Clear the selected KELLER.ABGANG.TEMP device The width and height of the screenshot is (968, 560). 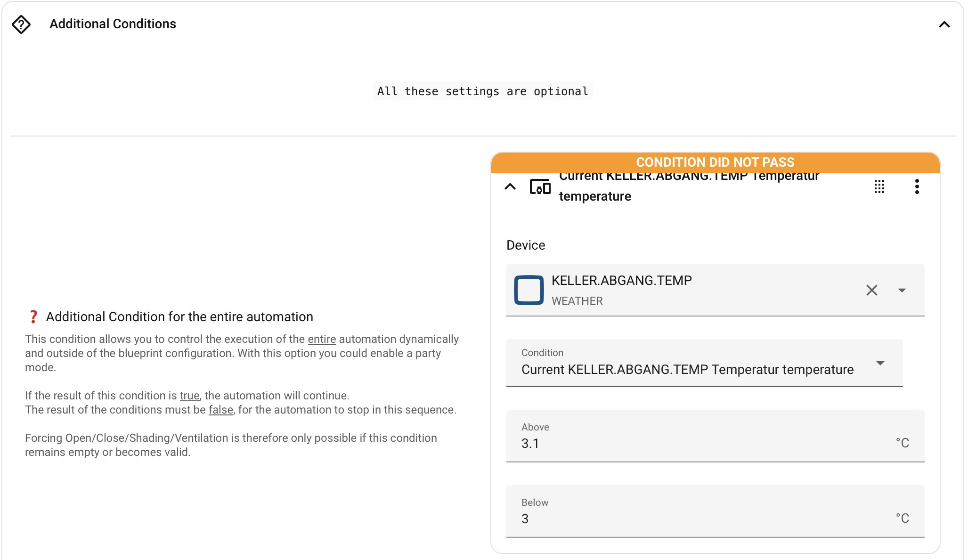coord(871,290)
